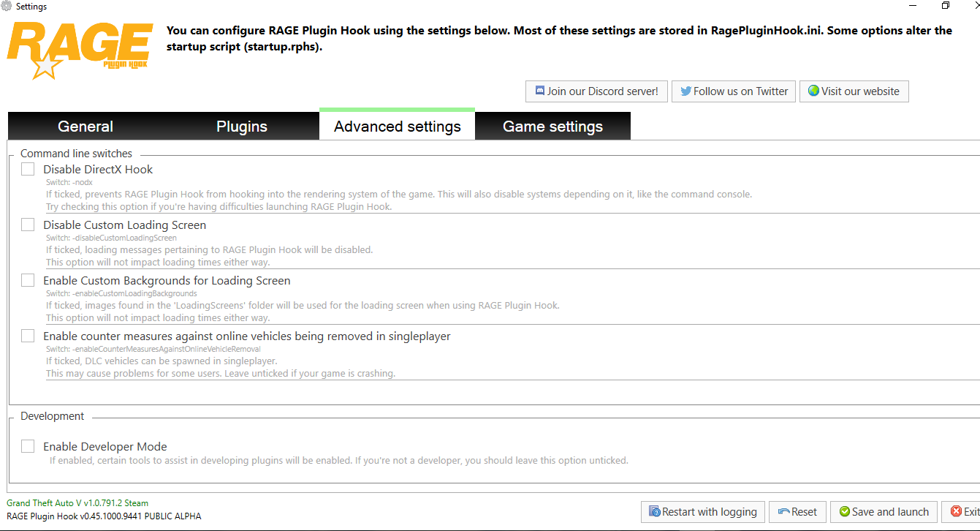Click the RAGE Plugin Hook logo

80,50
